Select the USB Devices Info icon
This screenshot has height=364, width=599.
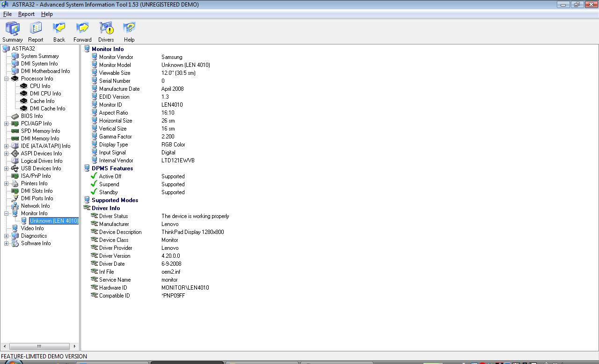(x=15, y=168)
